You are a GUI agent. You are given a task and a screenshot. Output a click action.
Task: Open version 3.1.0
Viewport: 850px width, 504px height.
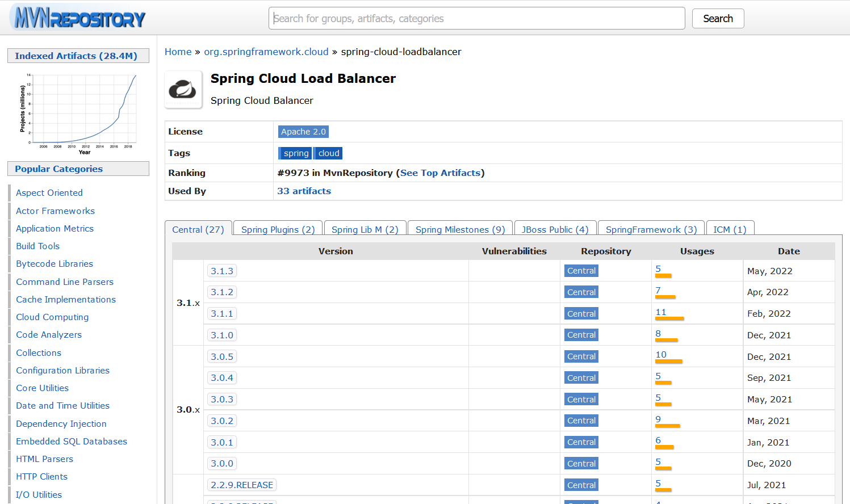[x=222, y=335]
